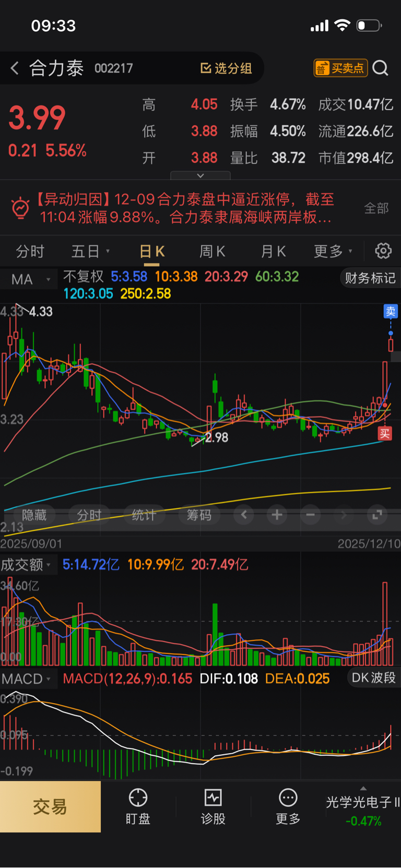
Task: Tap the 市值298.4亿 value
Action: (x=356, y=158)
